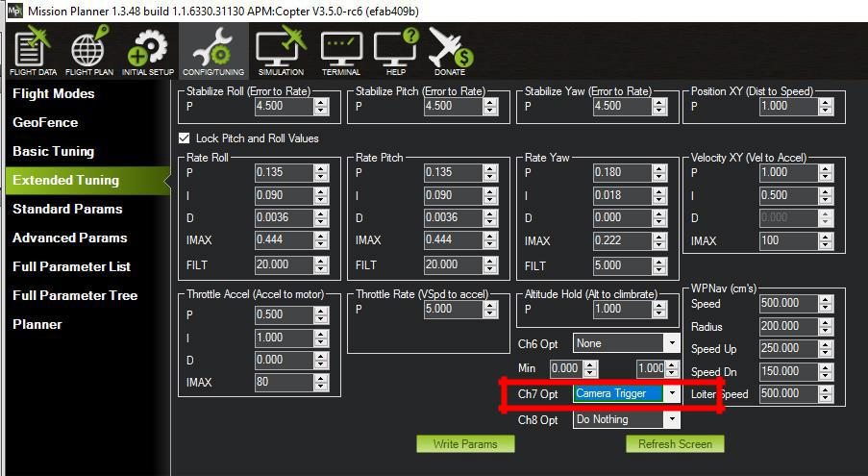Open the Ch7 Opt Camera Trigger dropdown
868x476 pixels.
[671, 393]
